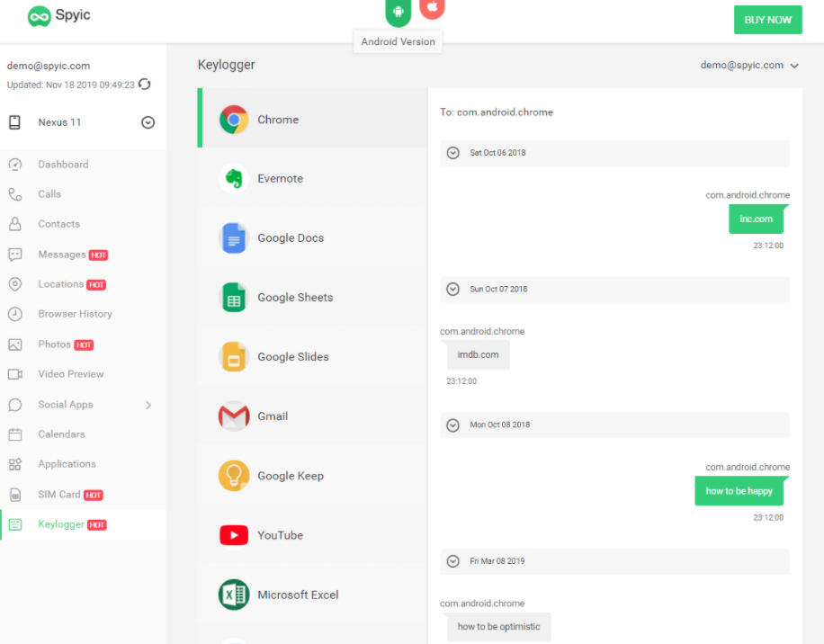Click the Spyic infinity logo

(x=40, y=16)
